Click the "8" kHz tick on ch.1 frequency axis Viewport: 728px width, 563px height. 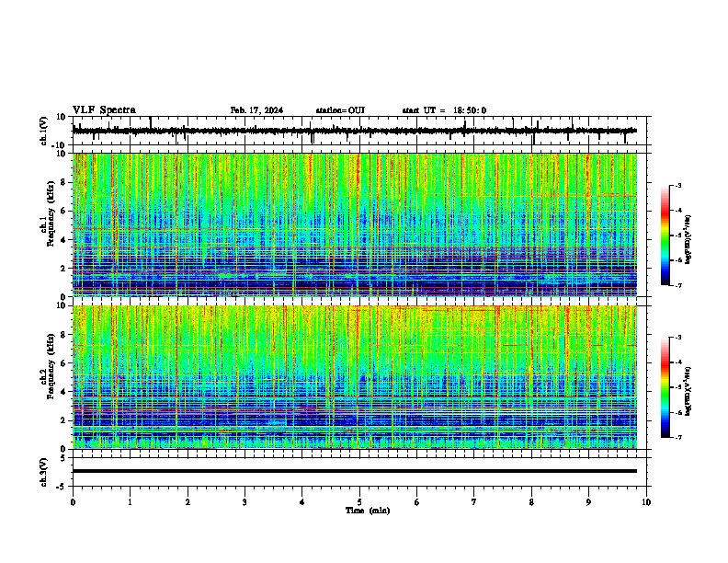tap(63, 182)
